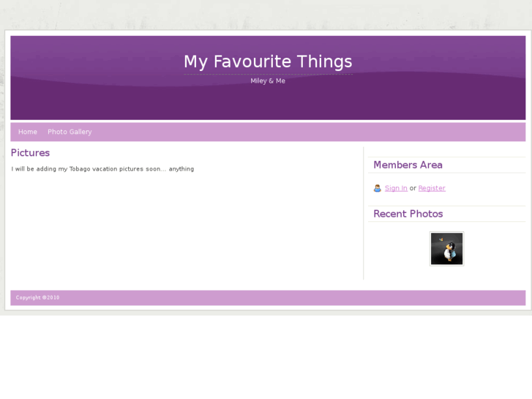Click the Sign In link
The height and width of the screenshot is (399, 532).
point(396,188)
